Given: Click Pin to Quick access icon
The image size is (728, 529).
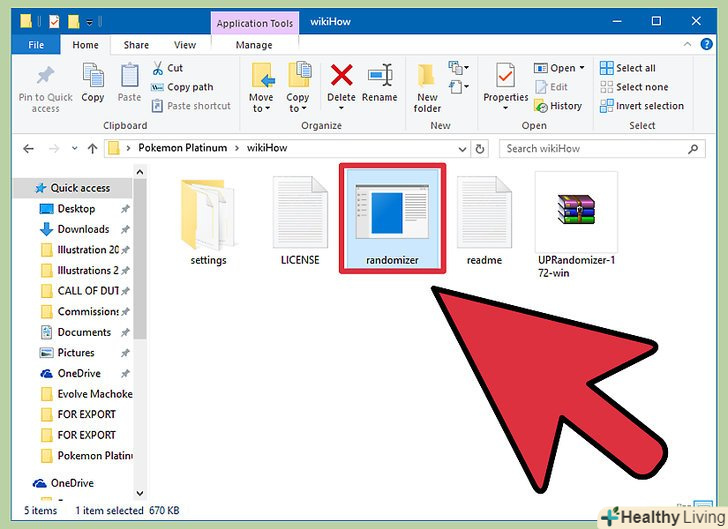Looking at the screenshot, I should tap(46, 76).
